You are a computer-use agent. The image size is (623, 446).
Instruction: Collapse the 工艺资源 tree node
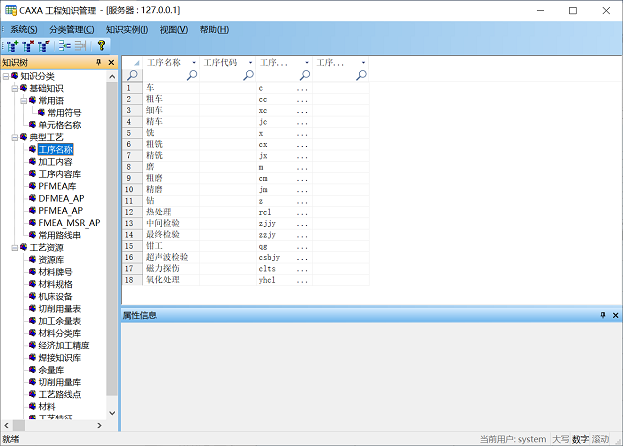(15, 247)
